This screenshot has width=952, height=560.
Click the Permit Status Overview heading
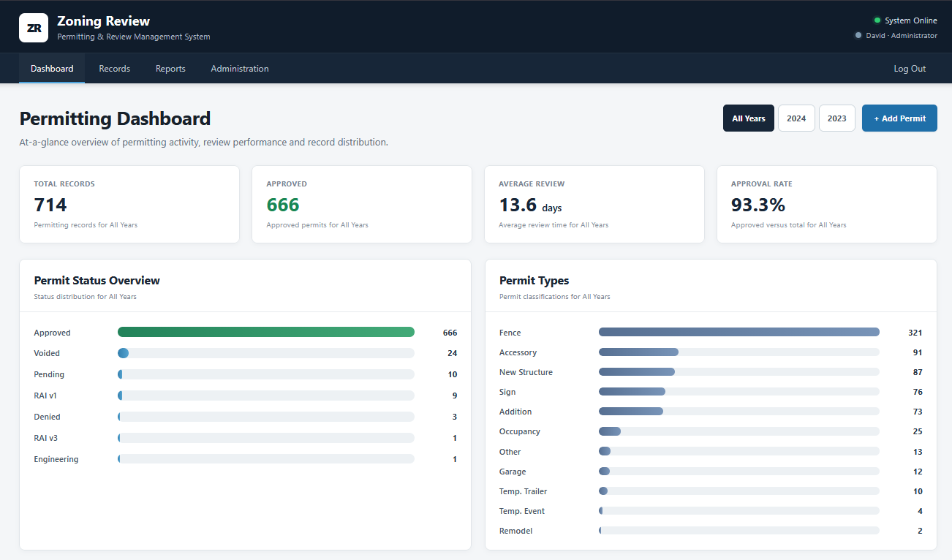pyautogui.click(x=97, y=280)
